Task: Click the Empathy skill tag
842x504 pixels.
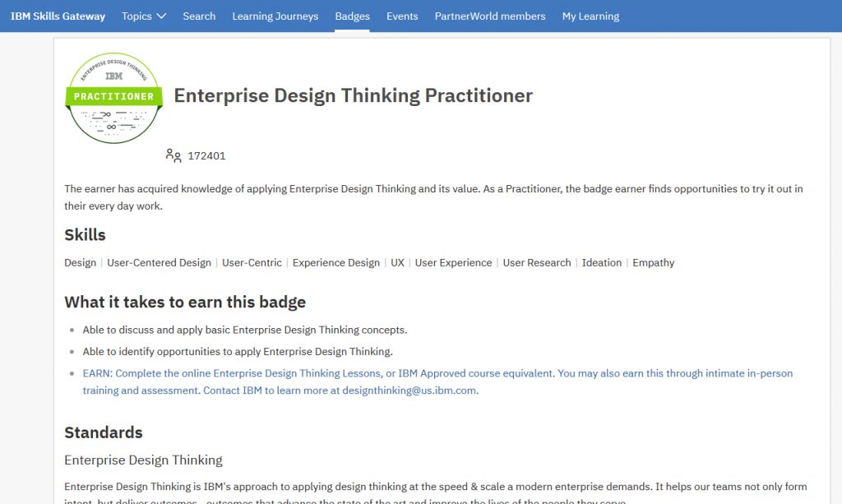Action: pyautogui.click(x=653, y=262)
